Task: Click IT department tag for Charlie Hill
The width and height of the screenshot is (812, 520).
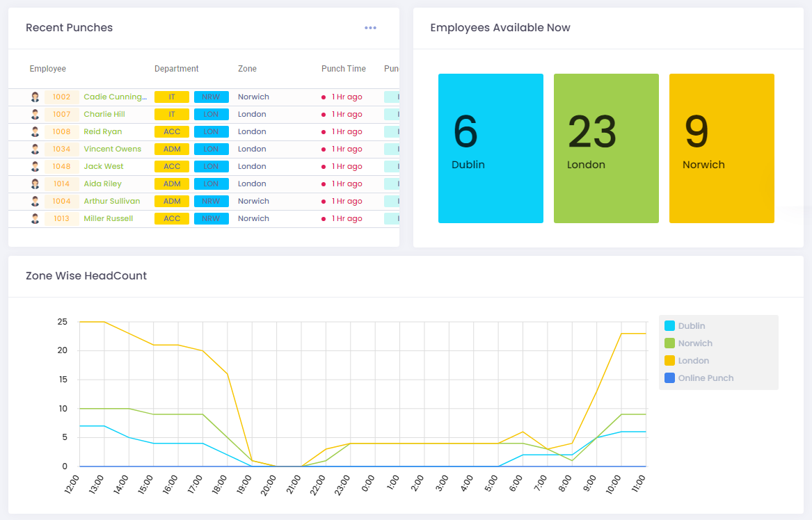Action: point(172,114)
